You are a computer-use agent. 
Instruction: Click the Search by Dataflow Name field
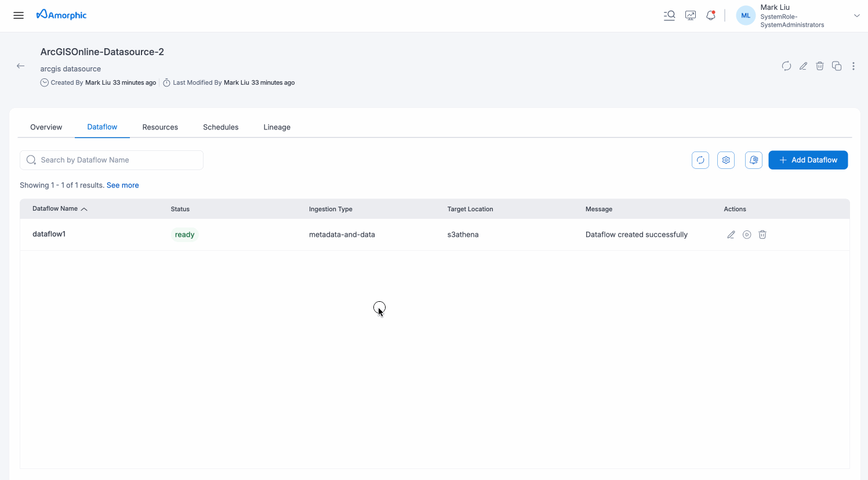111,160
